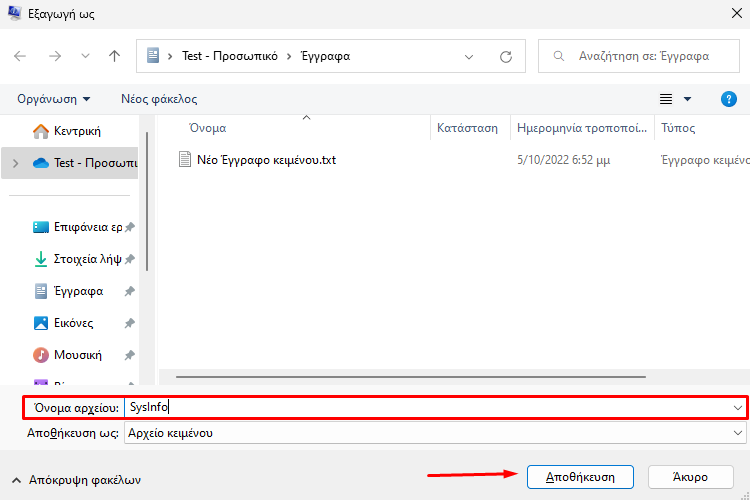
Task: Open Κεντρική in the navigation pane
Action: point(67,131)
